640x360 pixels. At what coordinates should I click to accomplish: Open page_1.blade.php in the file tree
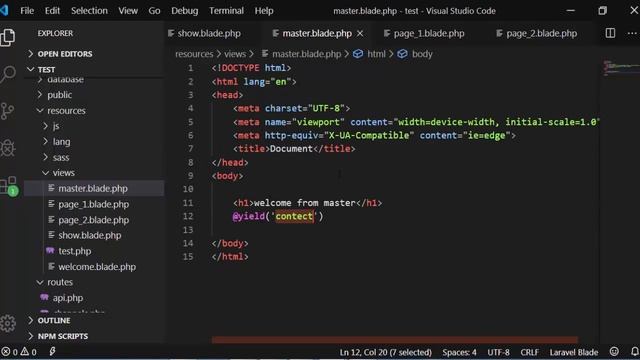point(93,204)
